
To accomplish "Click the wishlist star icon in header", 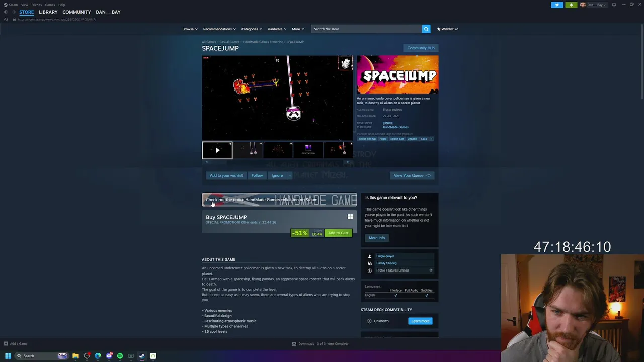I will point(439,29).
